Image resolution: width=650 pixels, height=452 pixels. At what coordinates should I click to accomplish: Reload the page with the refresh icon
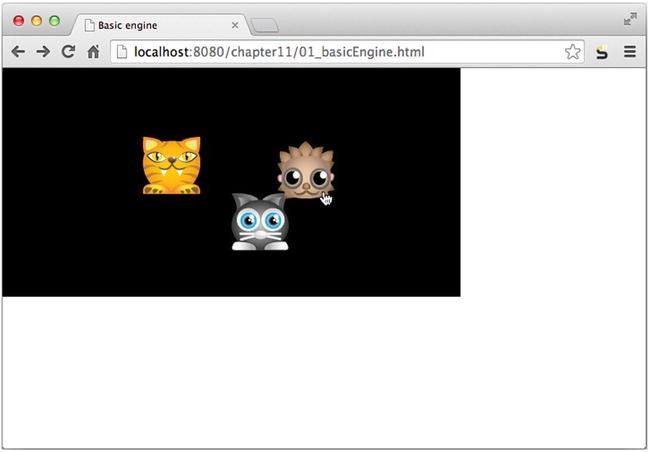click(68, 51)
